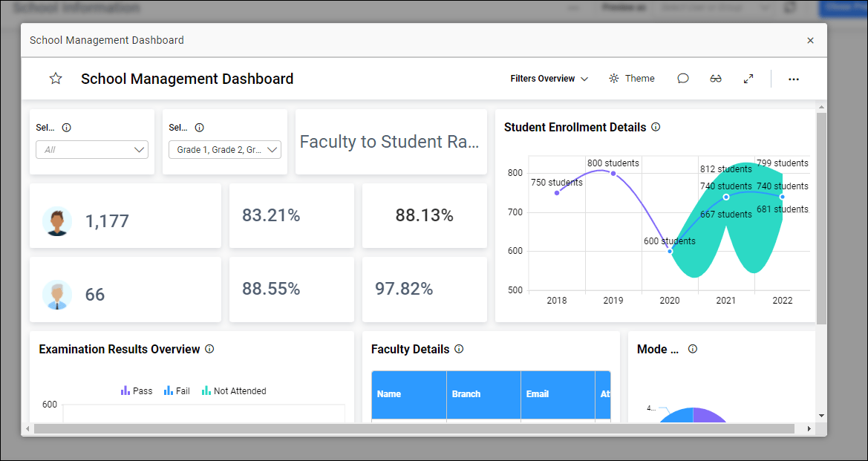This screenshot has width=868, height=461.
Task: Click the horizontal scrollbar at the bottom
Action: [x=414, y=429]
